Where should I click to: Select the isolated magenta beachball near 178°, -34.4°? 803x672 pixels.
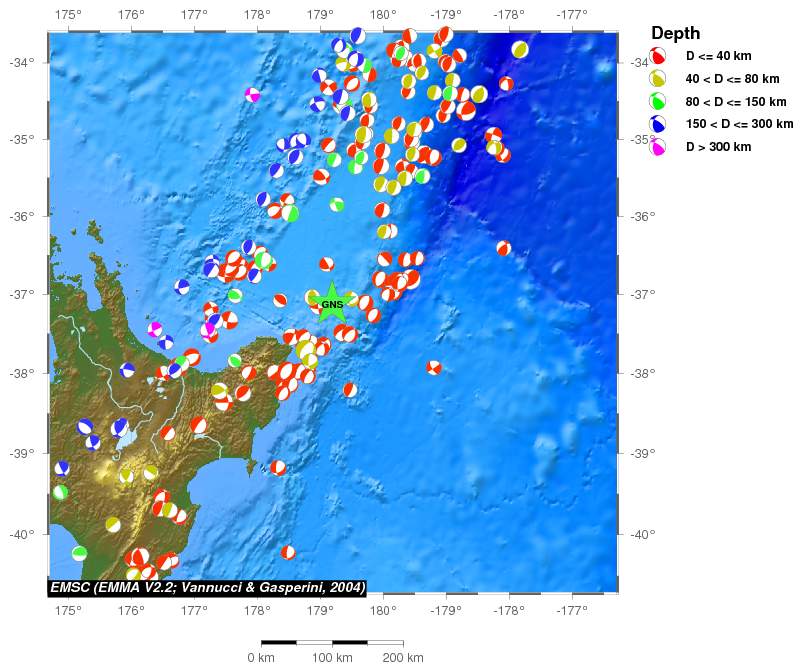[x=252, y=95]
